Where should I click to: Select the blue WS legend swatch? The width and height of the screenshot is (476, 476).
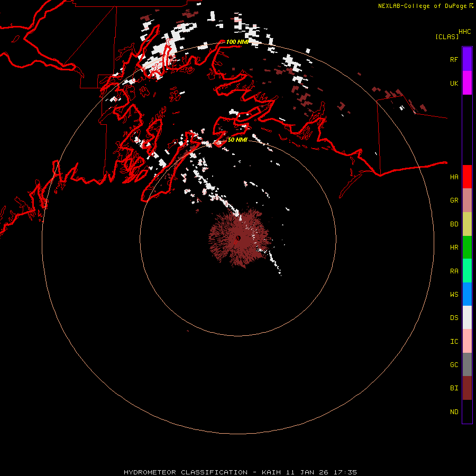[467, 294]
